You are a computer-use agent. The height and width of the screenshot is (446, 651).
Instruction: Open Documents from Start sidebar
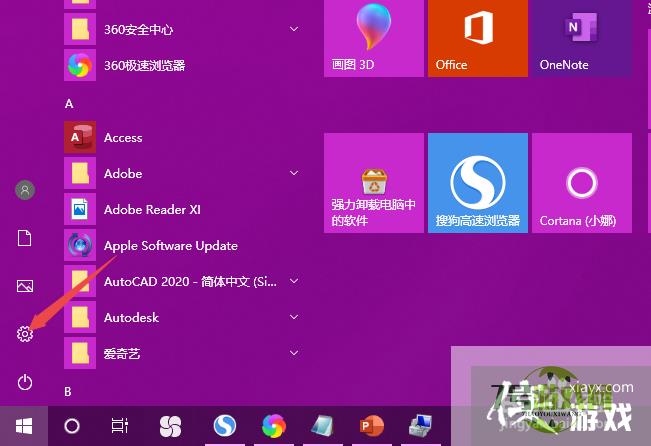click(24, 238)
